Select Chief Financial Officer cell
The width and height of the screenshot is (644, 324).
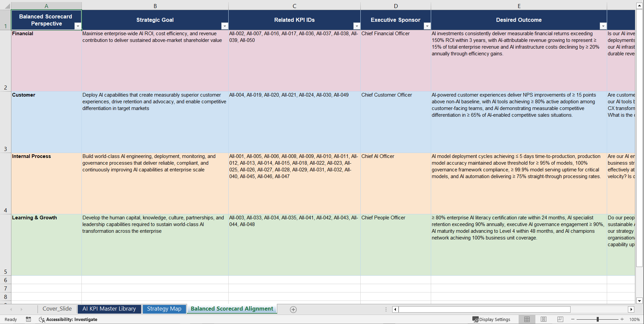coord(396,61)
